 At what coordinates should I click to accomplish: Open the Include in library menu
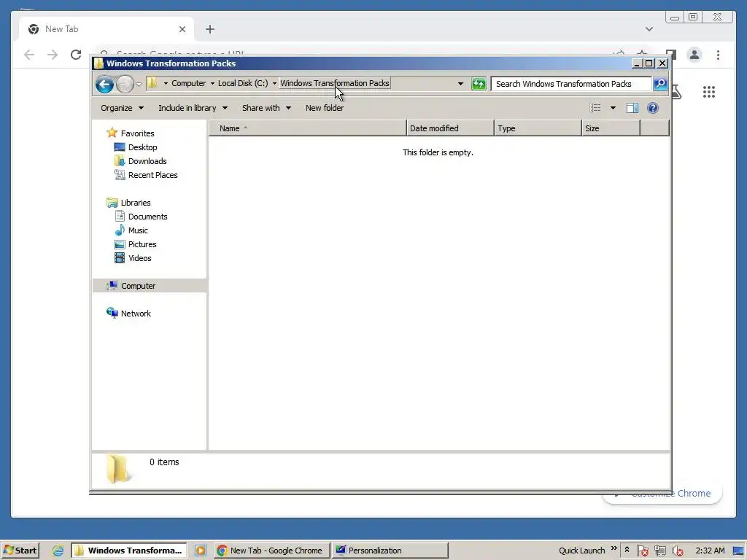point(193,108)
